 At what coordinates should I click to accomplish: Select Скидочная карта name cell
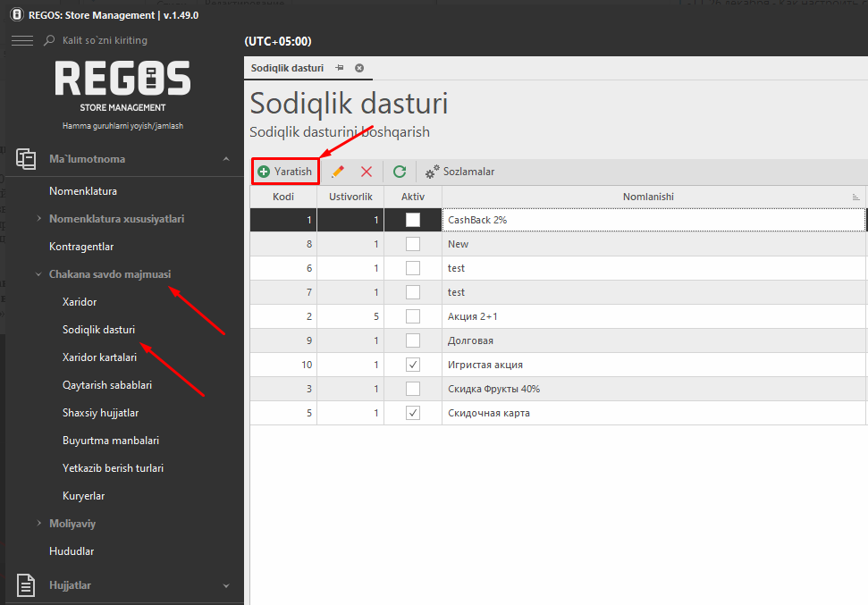655,413
